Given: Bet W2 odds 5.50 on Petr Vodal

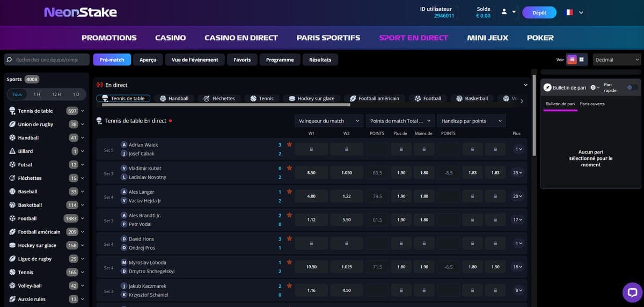Looking at the screenshot, I should click(347, 220).
